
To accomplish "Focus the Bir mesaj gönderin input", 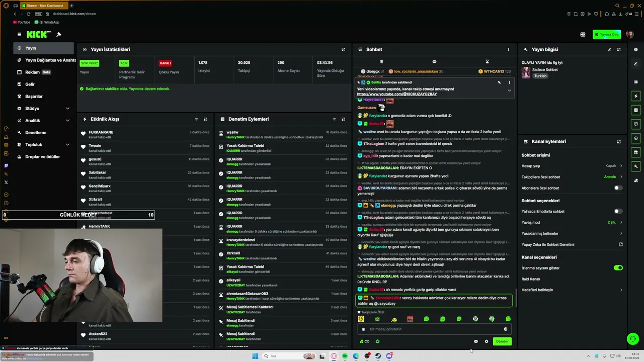I will 434,329.
